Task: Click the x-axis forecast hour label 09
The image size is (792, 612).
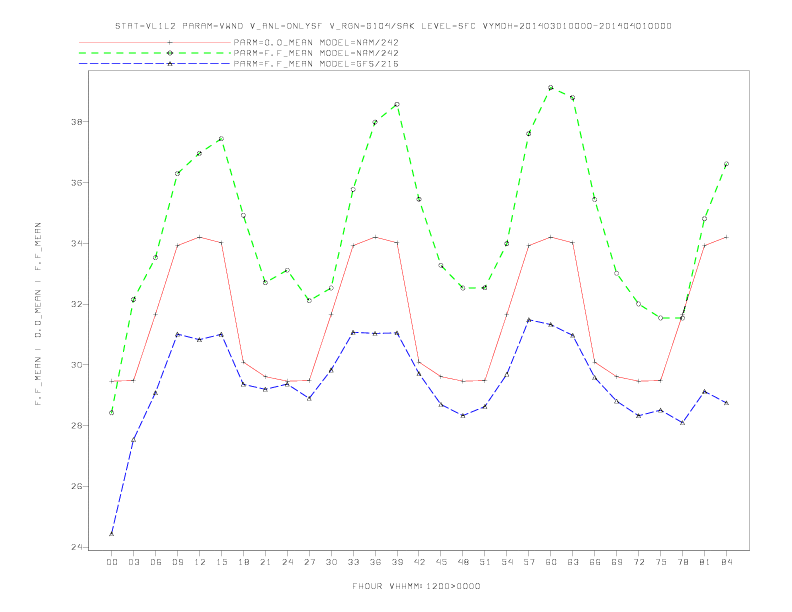Action: pyautogui.click(x=177, y=562)
